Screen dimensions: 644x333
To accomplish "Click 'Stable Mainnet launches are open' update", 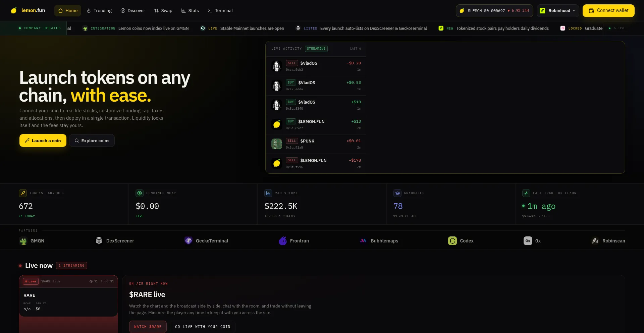I will 252,29.
